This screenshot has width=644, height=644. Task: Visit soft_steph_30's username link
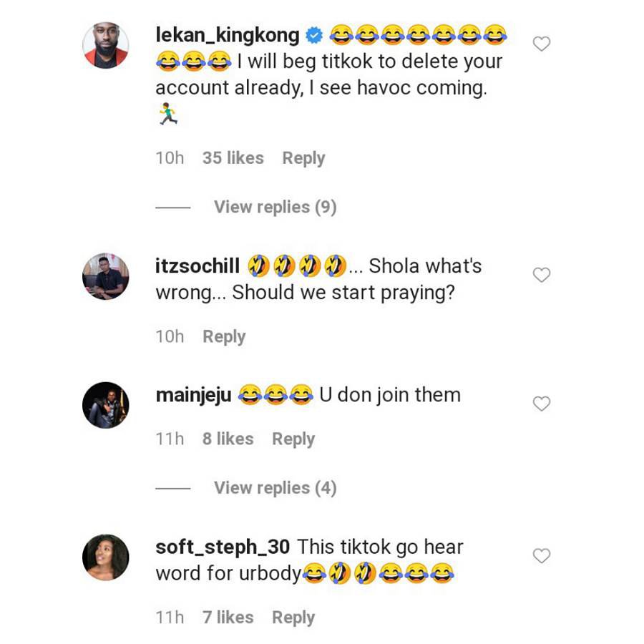[x=223, y=547]
